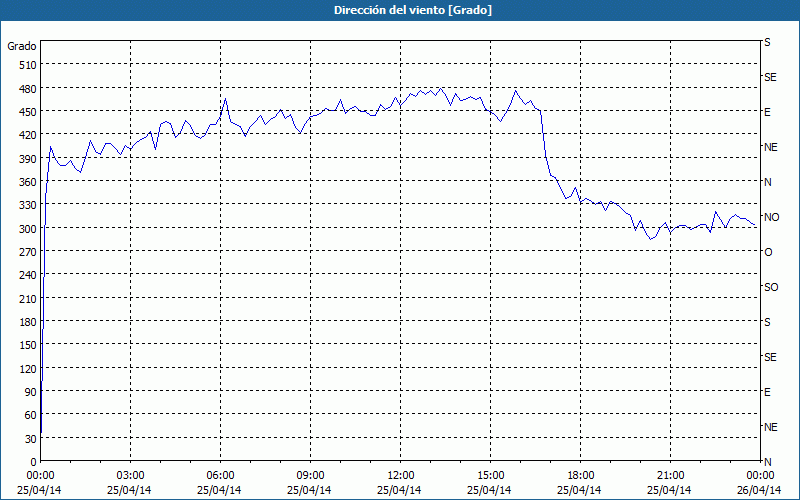Image resolution: width=800 pixels, height=500 pixels.
Task: Select the 26/04/14 date label
Action: (760, 490)
